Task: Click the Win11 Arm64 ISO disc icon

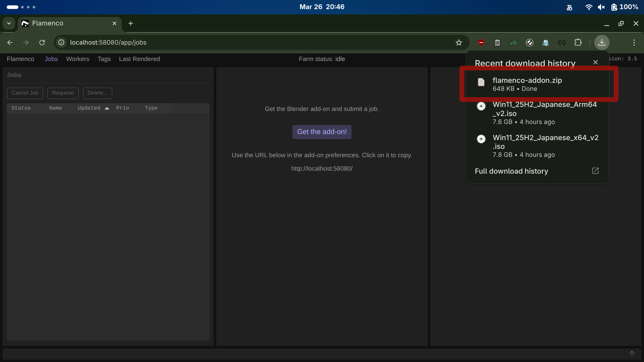Action: point(481,106)
